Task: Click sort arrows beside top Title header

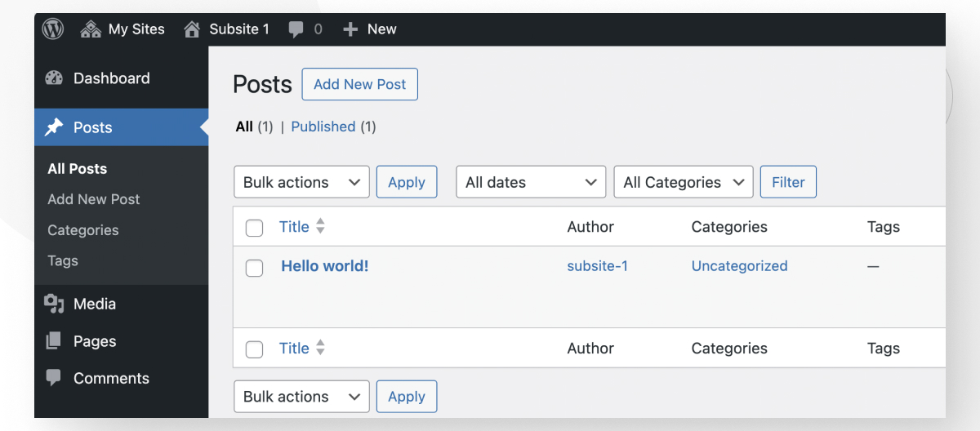Action: pyautogui.click(x=320, y=227)
